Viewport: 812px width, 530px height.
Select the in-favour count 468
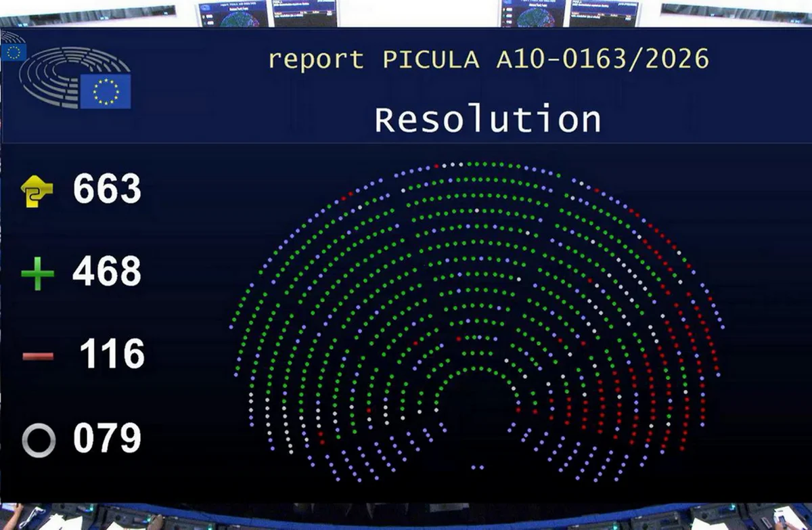[x=107, y=272]
